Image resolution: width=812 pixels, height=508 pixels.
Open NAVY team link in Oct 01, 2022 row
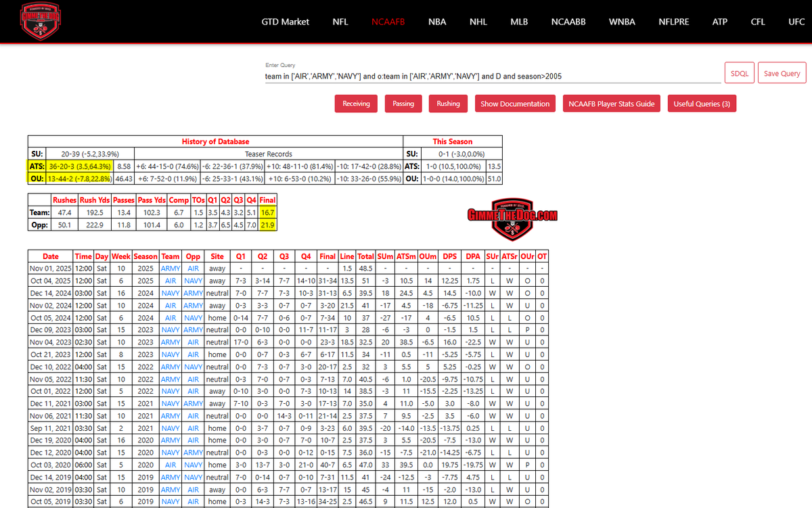[171, 391]
